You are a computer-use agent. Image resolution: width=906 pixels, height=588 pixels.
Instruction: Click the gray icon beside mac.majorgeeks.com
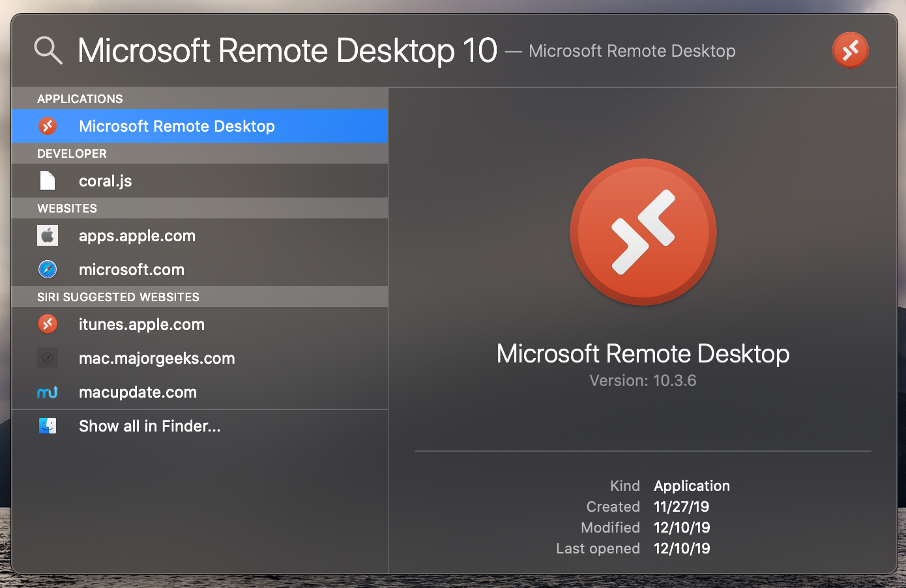coord(48,358)
